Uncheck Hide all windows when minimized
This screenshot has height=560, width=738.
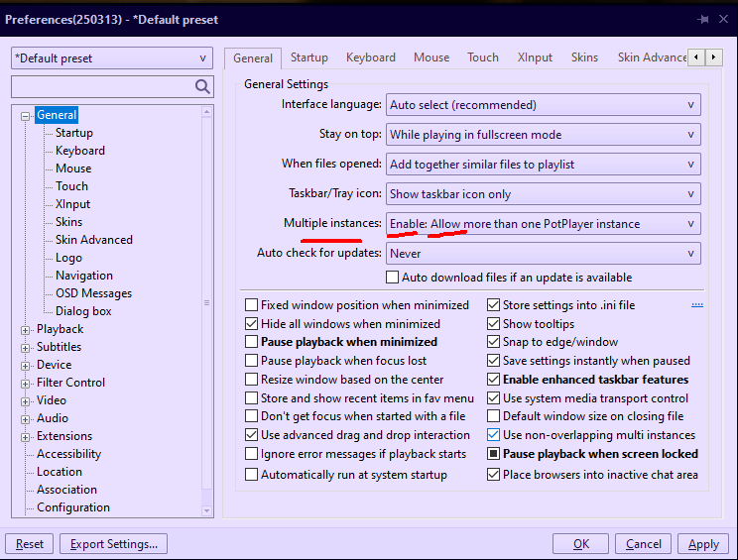251,324
